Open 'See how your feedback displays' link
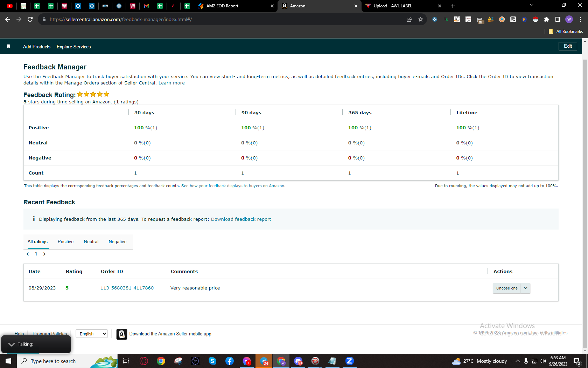 tap(233, 186)
